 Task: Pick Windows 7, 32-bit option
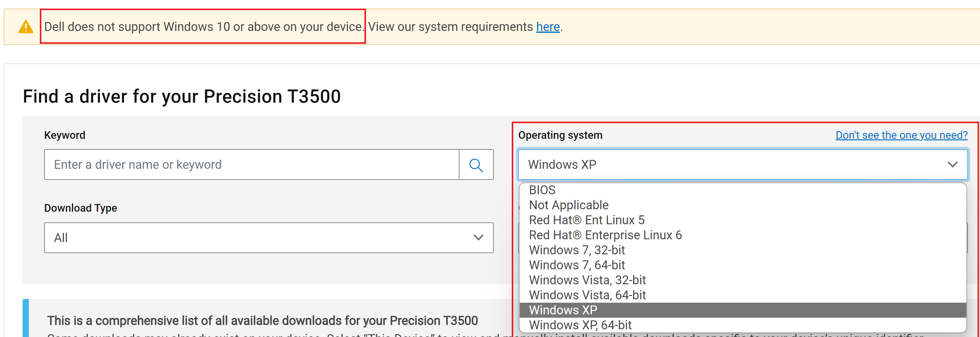coord(743,250)
